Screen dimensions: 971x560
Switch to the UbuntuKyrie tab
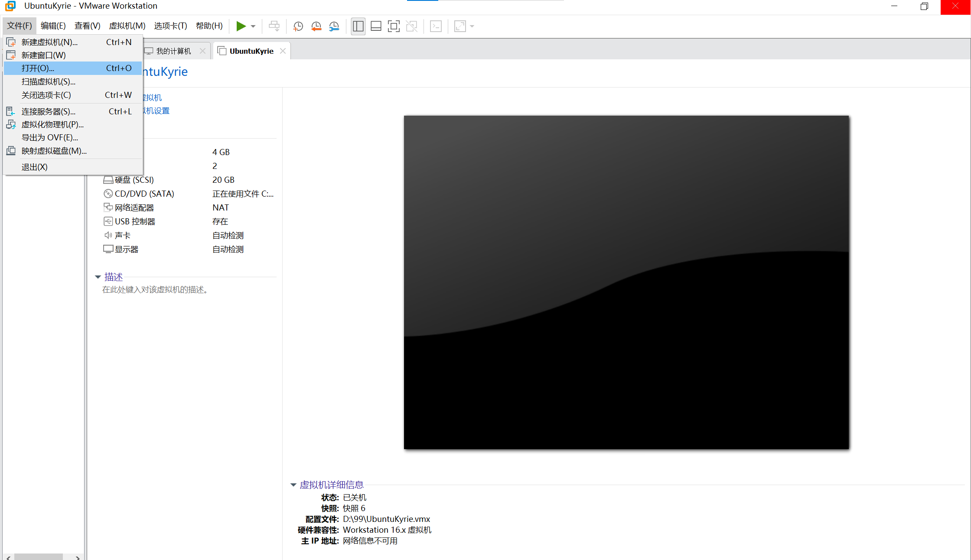251,51
